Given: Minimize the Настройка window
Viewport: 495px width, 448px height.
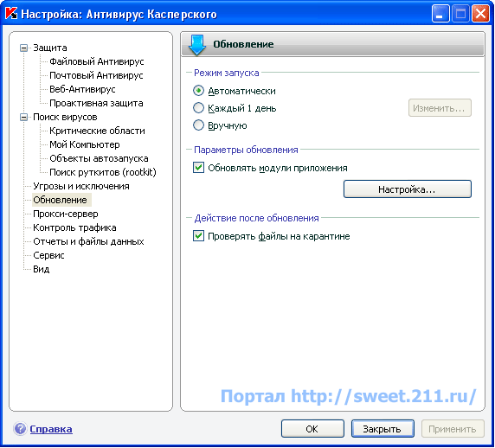Looking at the screenshot, I should click(440, 14).
